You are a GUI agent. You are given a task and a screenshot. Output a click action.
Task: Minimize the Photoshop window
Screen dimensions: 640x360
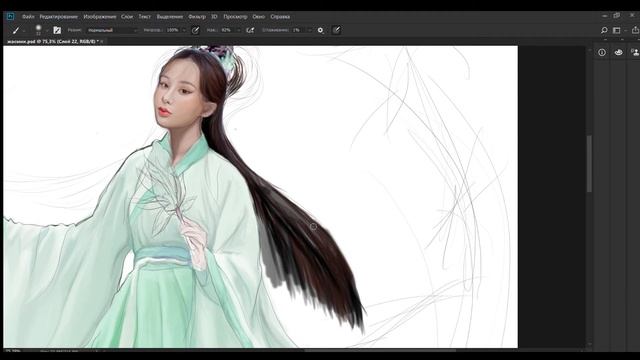(x=604, y=16)
